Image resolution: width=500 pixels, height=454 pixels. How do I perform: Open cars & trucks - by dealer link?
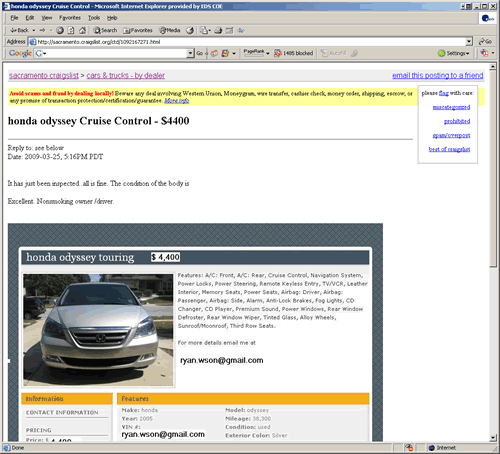[126, 75]
